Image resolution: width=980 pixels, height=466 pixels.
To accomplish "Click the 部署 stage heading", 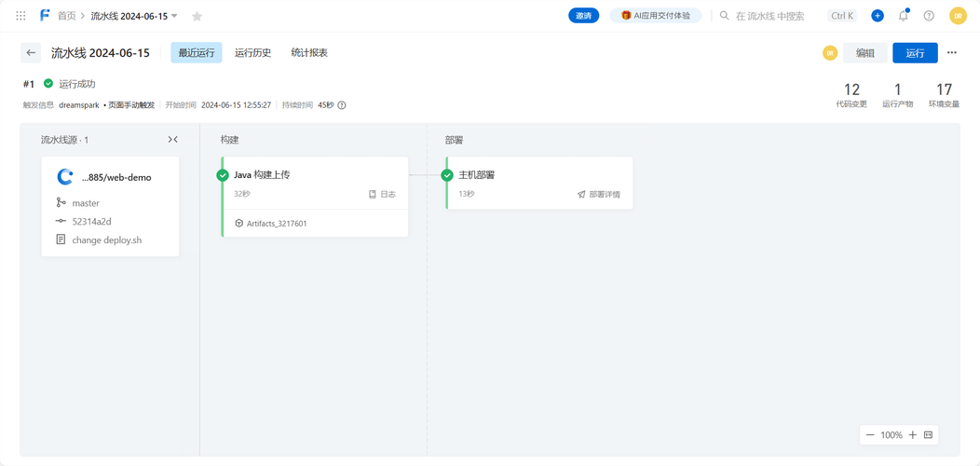I will [x=455, y=140].
